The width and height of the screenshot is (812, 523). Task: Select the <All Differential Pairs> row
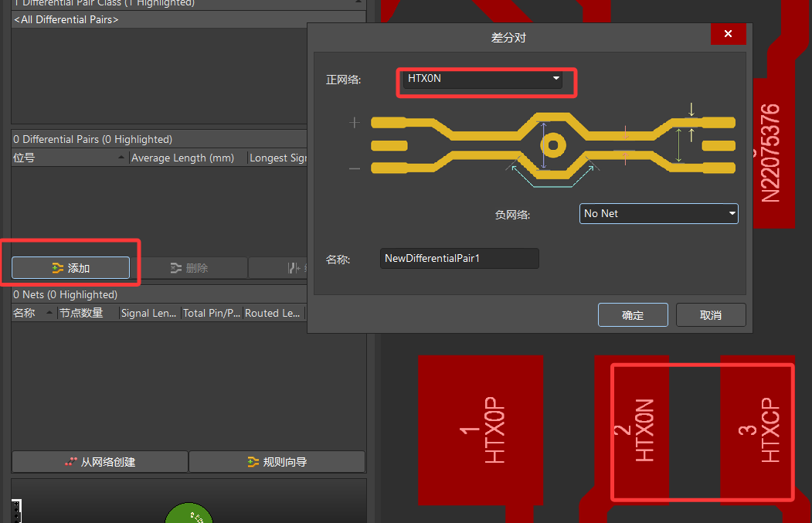coord(160,19)
